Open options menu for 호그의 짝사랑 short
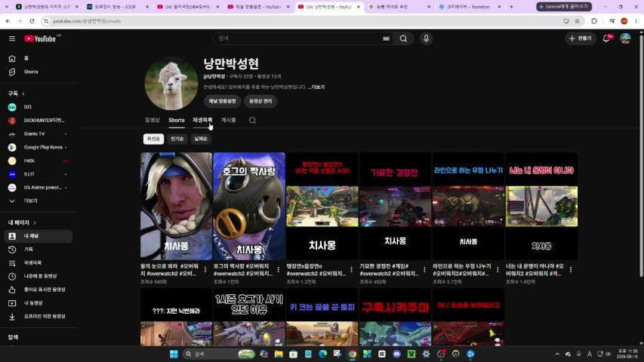Image resolution: width=644 pixels, height=362 pixels. pyautogui.click(x=279, y=270)
